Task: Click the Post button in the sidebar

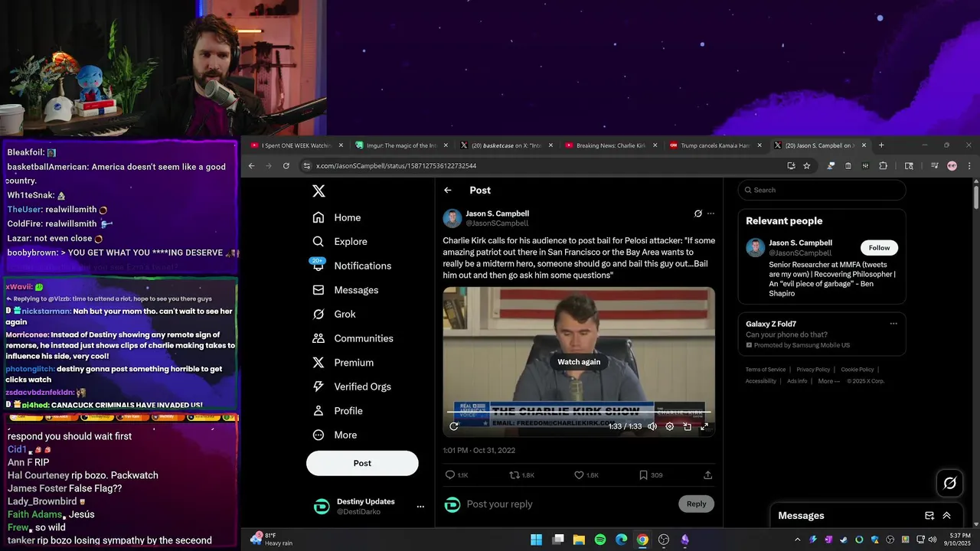Action: [362, 463]
